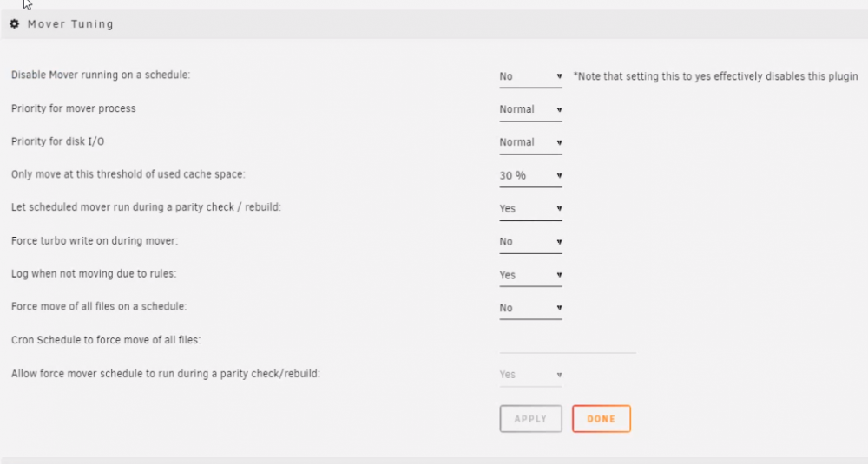Click 'Cron Schedule to force move of all files:' label
Image resolution: width=868 pixels, height=464 pixels.
106,340
